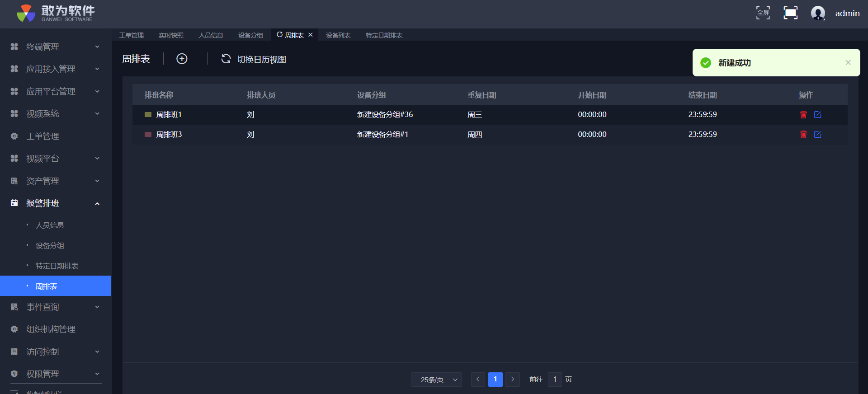Click the switch calendar view refresh icon
This screenshot has height=394, width=868.
click(226, 59)
